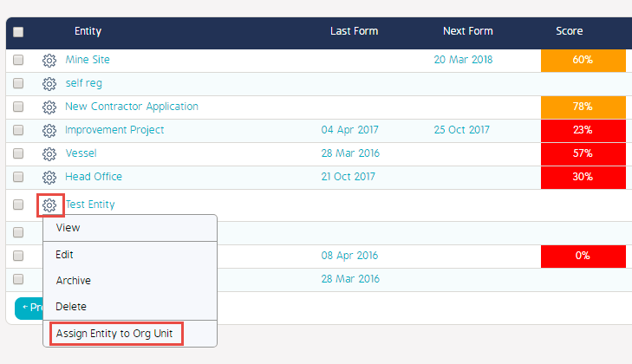Check the Mine Site row checkbox
This screenshot has width=632, height=364.
18,61
